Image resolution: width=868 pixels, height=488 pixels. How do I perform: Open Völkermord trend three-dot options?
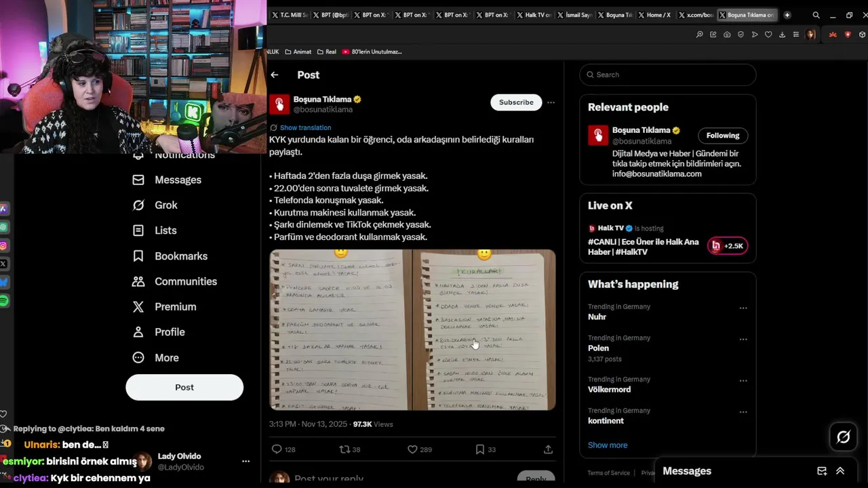point(743,380)
